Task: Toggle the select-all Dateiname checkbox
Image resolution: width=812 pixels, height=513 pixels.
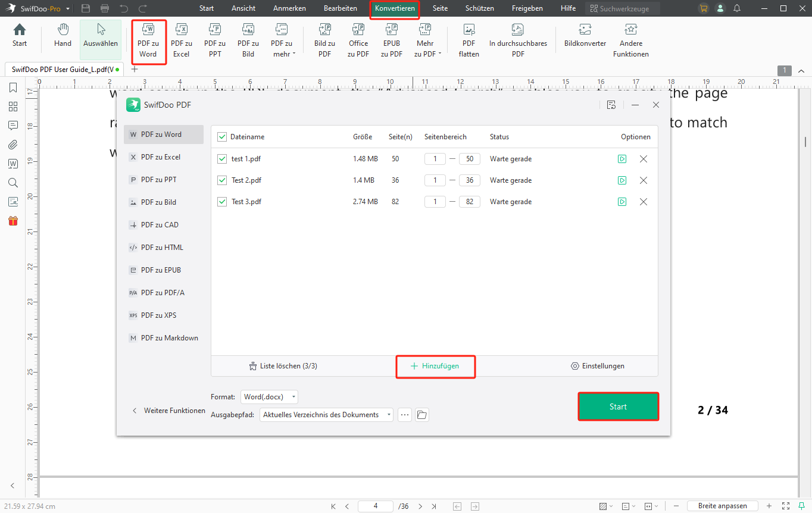Action: (x=222, y=137)
